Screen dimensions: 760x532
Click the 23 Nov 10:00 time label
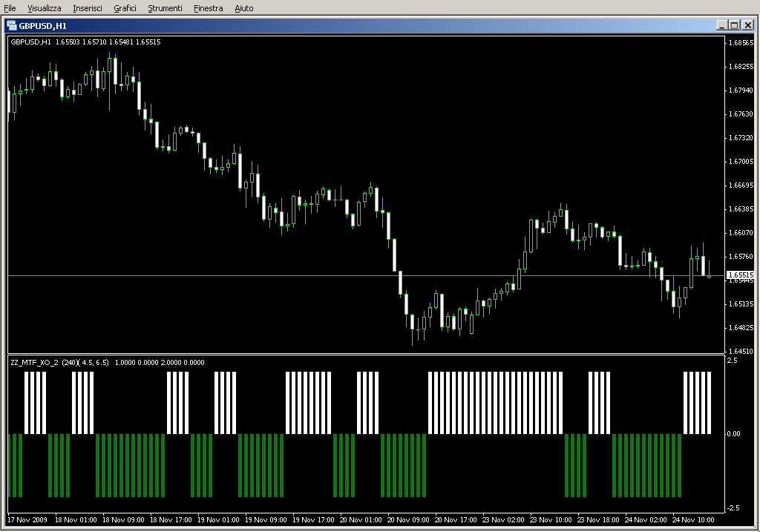551,520
